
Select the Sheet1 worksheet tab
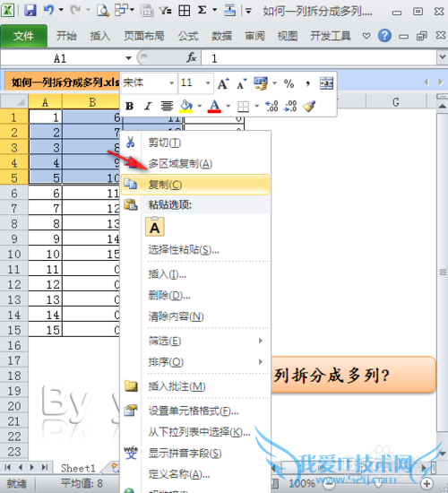(78, 468)
